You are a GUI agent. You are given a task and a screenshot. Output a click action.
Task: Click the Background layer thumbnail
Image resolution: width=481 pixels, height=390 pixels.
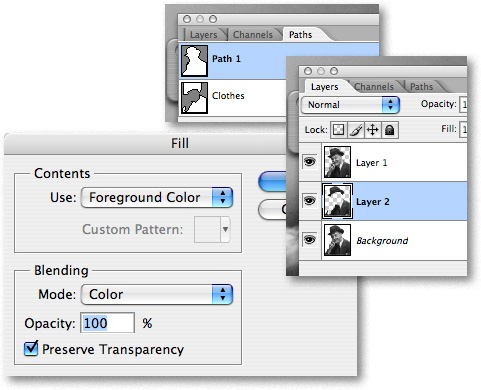[337, 240]
